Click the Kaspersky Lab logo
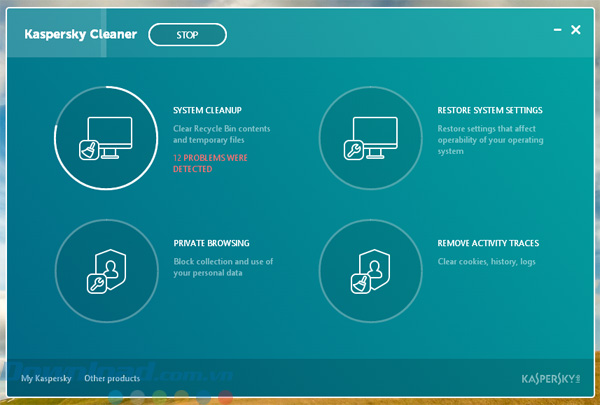 pos(551,379)
